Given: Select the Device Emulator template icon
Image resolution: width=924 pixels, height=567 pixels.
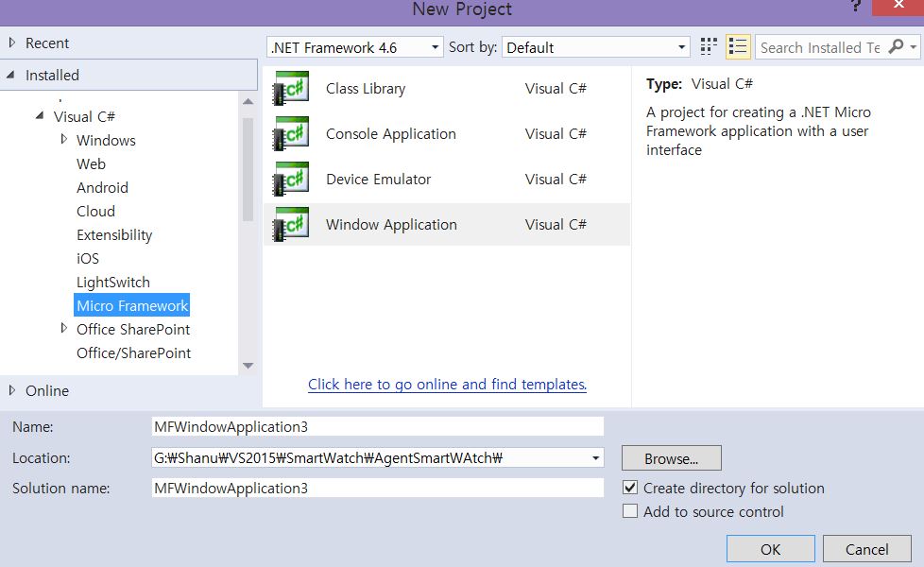Looking at the screenshot, I should coord(290,180).
